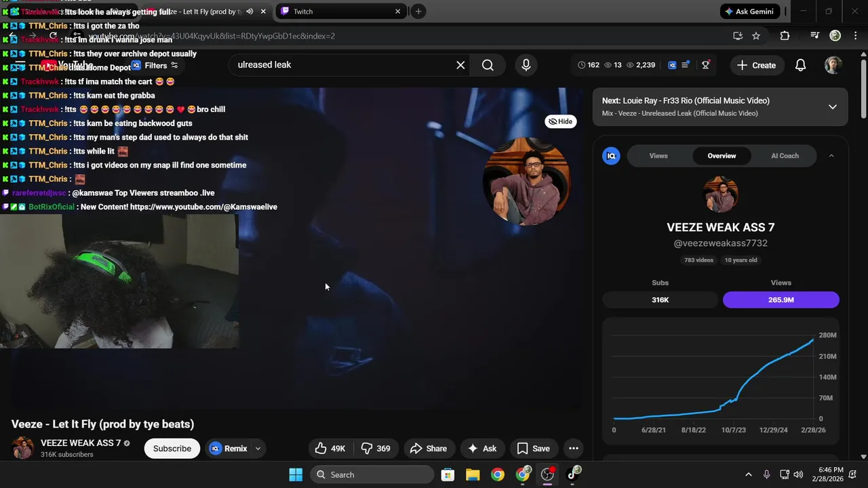Close the Twitch browser tab
The width and height of the screenshot is (868, 488).
pos(397,12)
